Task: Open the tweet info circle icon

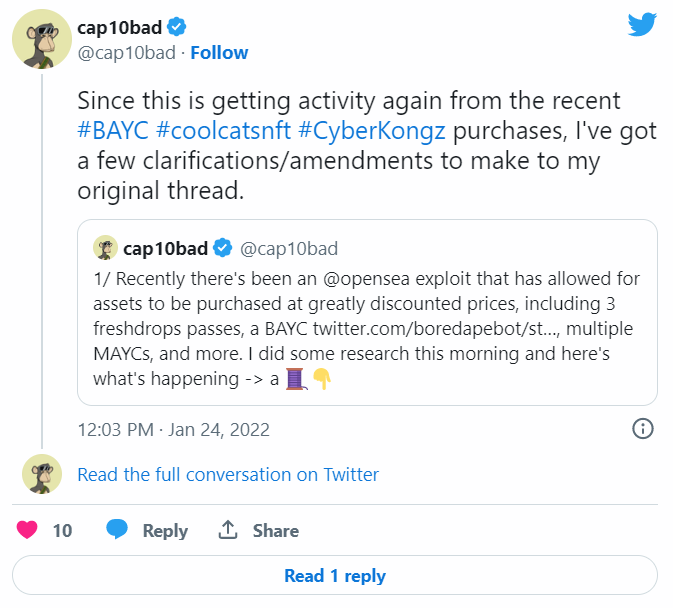Action: click(643, 429)
